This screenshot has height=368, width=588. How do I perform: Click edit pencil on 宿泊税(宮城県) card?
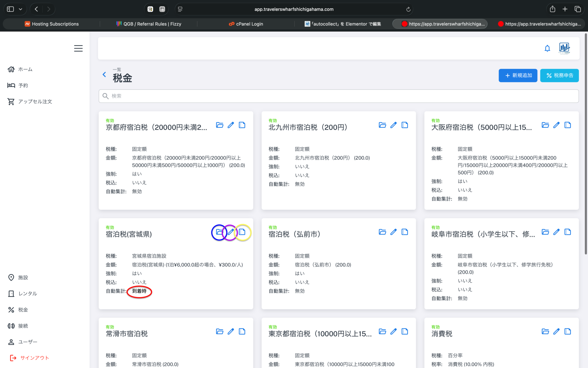pyautogui.click(x=231, y=232)
